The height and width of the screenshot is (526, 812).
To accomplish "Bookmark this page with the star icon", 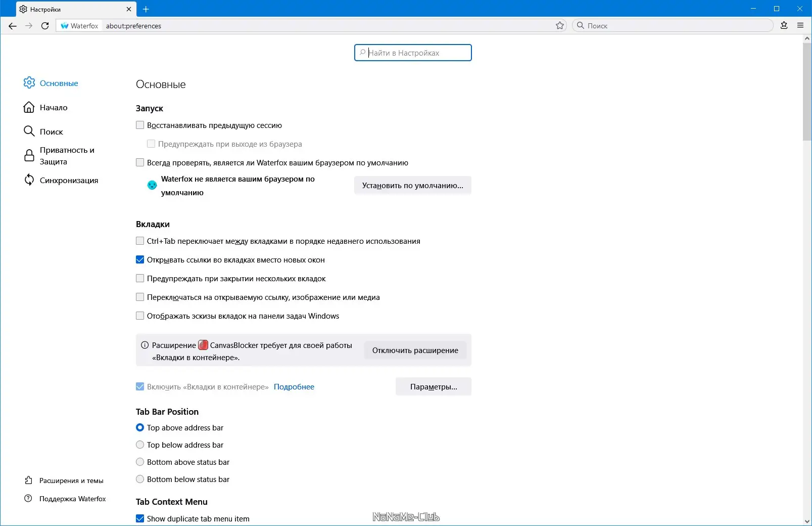I will pos(560,26).
